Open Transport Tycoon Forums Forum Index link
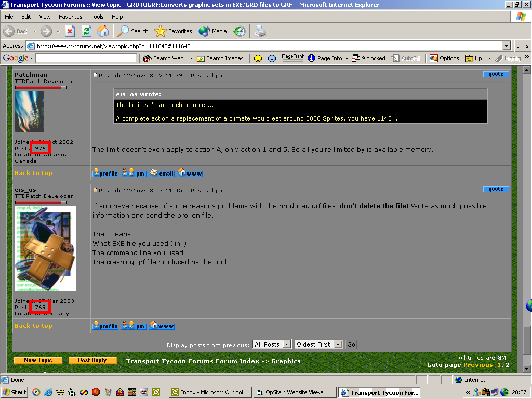The width and height of the screenshot is (532, 399). click(x=192, y=361)
